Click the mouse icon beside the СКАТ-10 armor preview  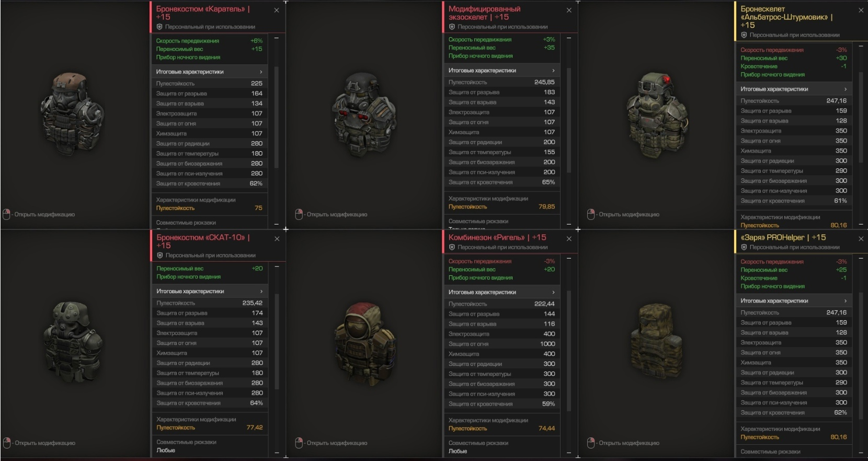tap(7, 443)
